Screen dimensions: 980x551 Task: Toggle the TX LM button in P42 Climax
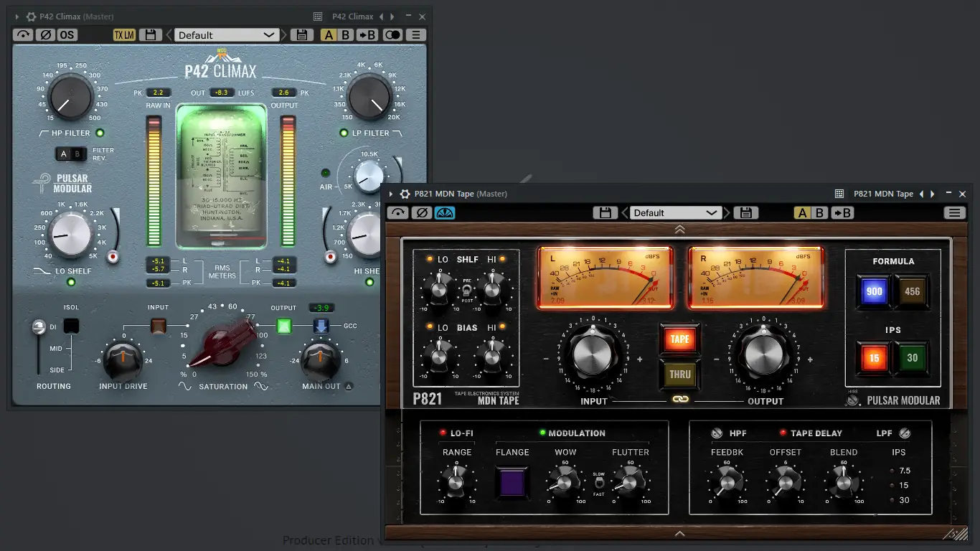[x=124, y=34]
